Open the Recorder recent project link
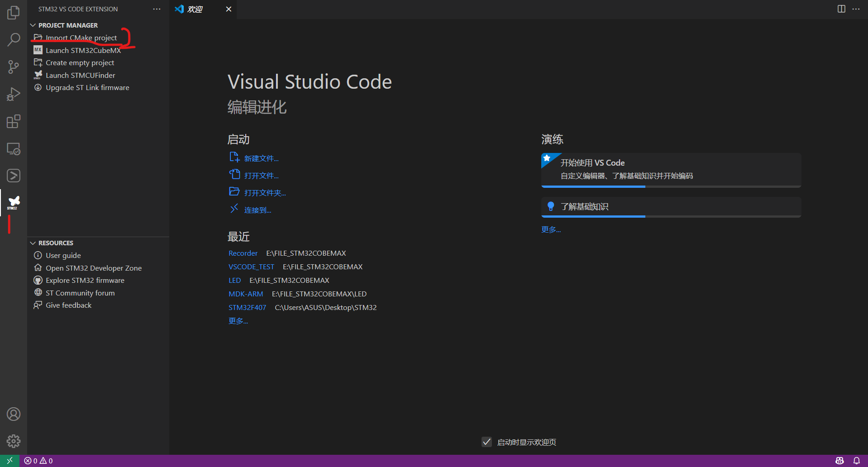The height and width of the screenshot is (467, 868). tap(243, 253)
